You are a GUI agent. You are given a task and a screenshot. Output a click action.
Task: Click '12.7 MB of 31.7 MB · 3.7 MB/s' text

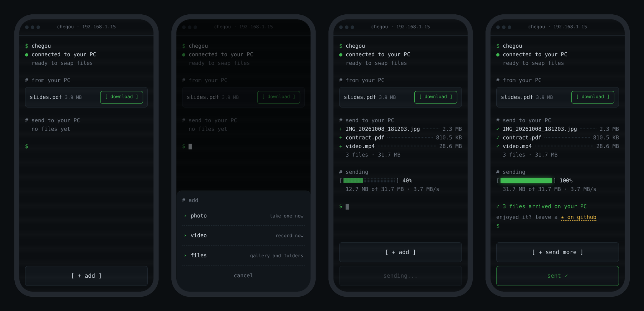tap(392, 189)
